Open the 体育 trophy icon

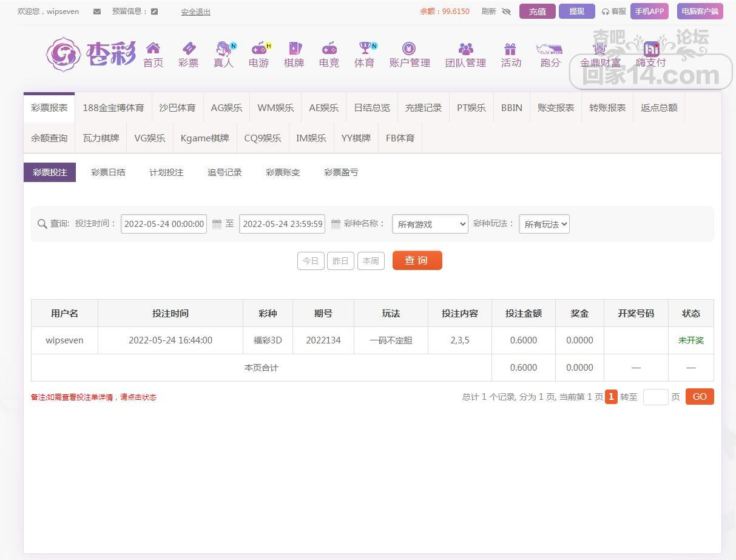tap(365, 48)
